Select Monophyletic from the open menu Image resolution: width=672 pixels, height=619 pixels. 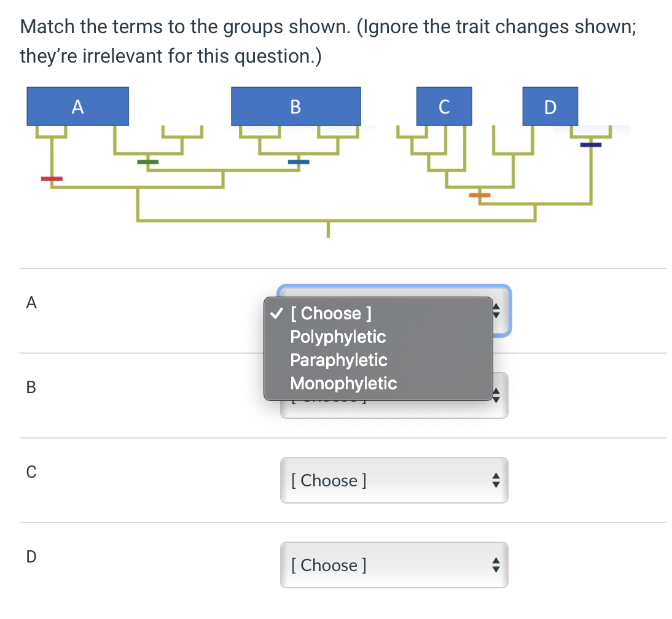(343, 384)
